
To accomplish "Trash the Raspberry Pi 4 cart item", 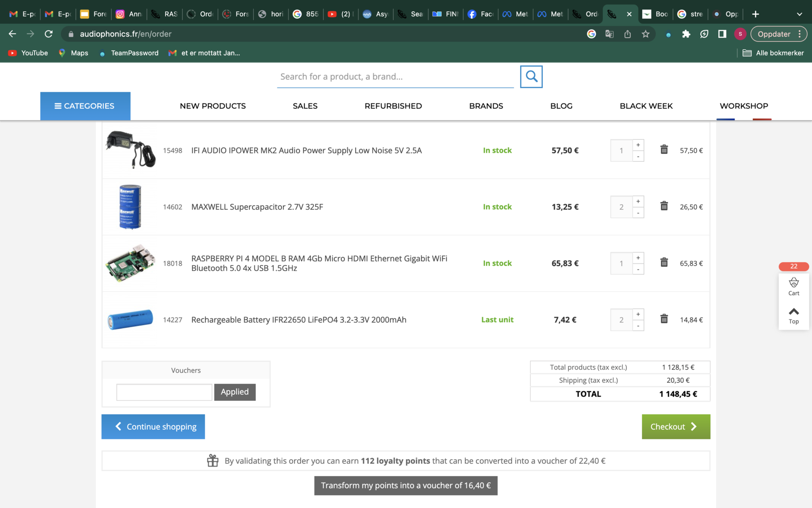I will coord(664,262).
